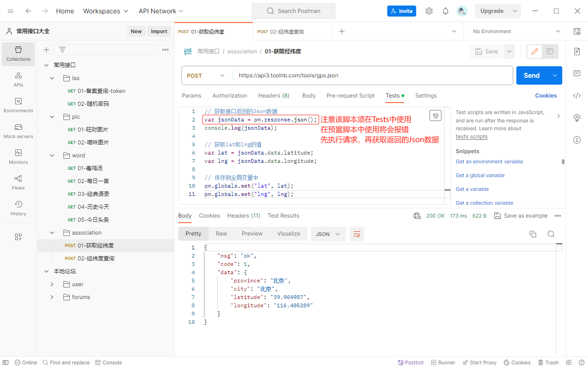This screenshot has height=368, width=588.
Task: Open the environment quick look icon
Action: [577, 31]
